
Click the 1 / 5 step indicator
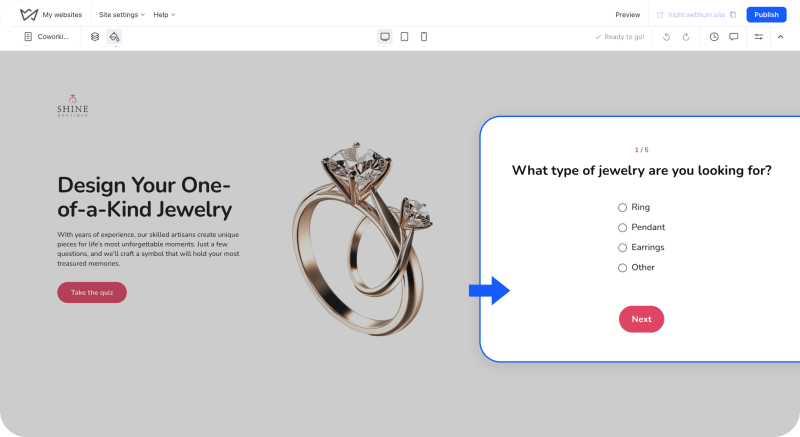tap(641, 150)
